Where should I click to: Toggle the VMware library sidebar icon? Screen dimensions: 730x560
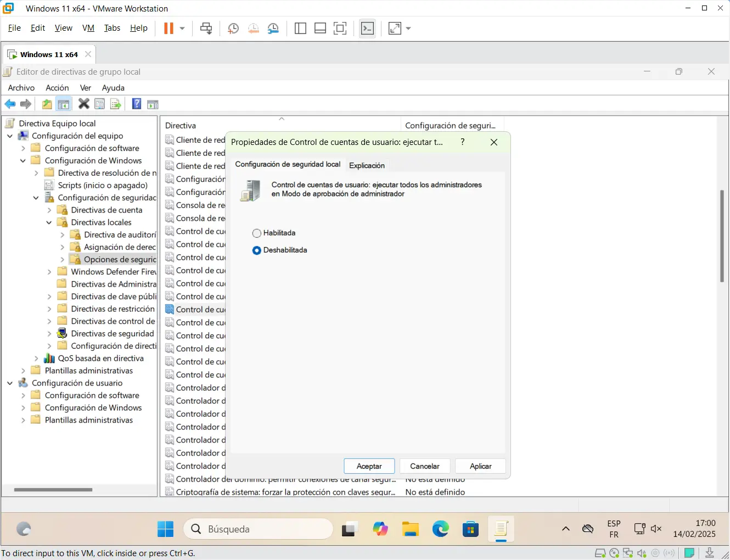(300, 29)
